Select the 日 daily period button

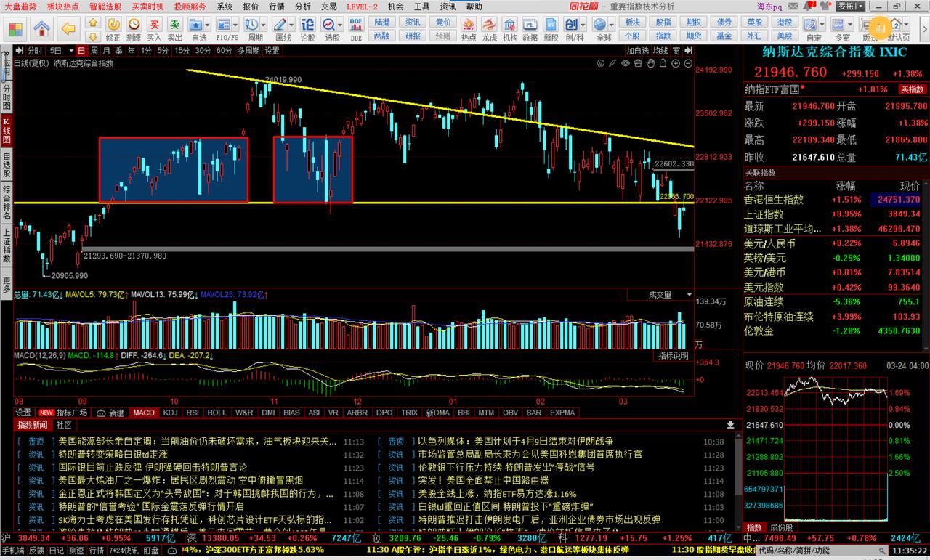(x=81, y=51)
